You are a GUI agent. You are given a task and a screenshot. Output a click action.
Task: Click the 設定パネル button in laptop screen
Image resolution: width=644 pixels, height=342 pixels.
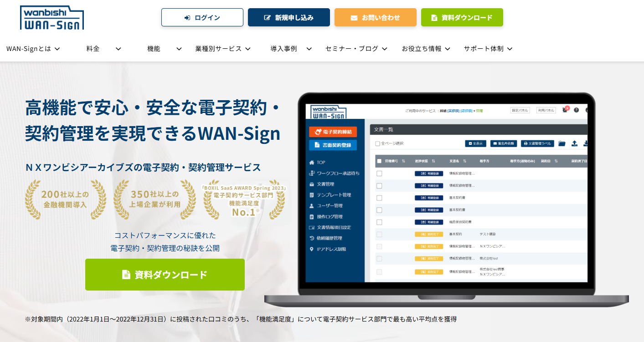coord(520,110)
